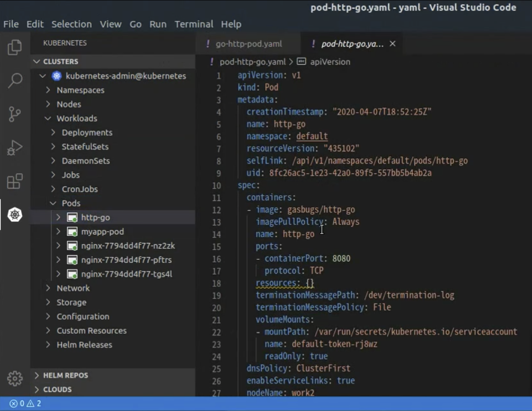Click the pod-http-go.yaml breadcrumb
532x411 pixels.
coord(252,62)
